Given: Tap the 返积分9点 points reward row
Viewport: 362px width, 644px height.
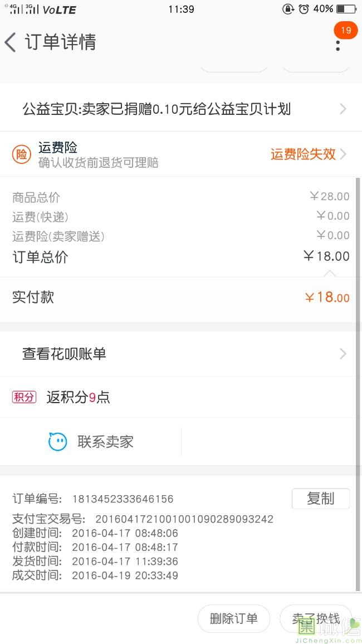Looking at the screenshot, I should (x=78, y=397).
